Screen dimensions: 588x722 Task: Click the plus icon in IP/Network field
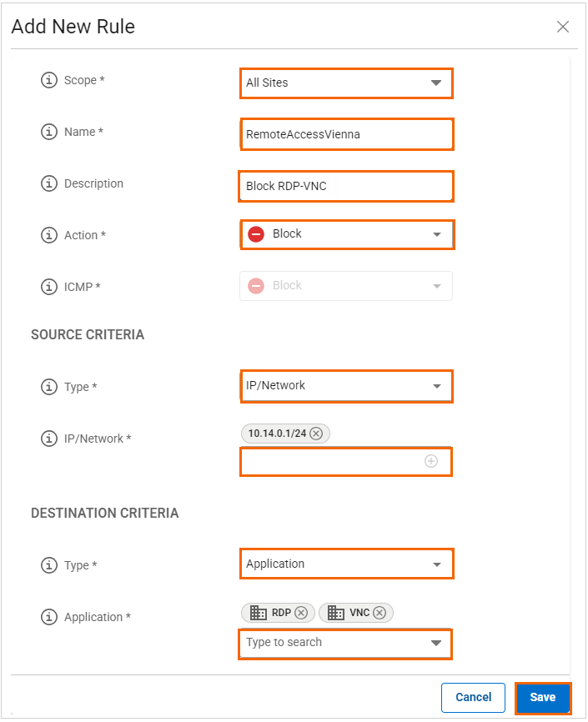click(431, 461)
